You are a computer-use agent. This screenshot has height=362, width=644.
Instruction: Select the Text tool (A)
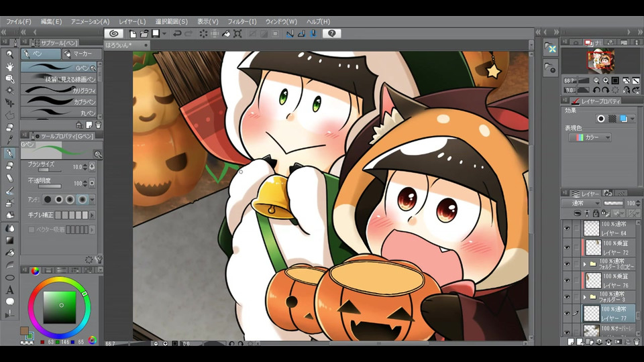tap(10, 290)
